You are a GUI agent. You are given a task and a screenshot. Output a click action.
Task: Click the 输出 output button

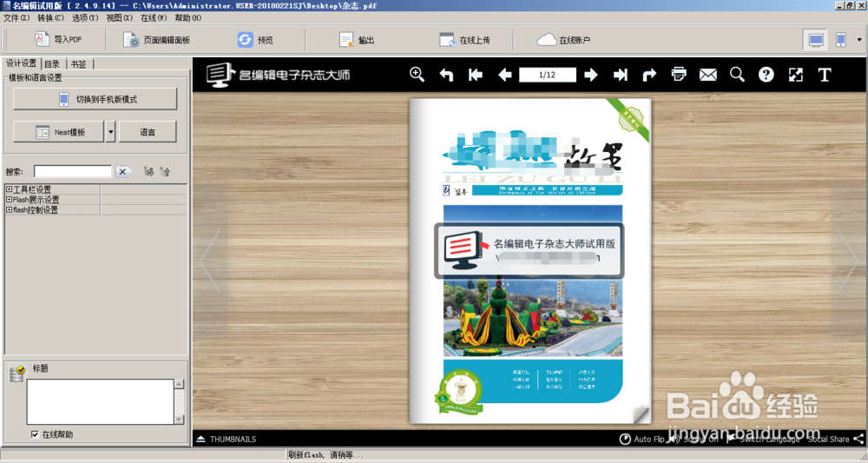pyautogui.click(x=357, y=40)
